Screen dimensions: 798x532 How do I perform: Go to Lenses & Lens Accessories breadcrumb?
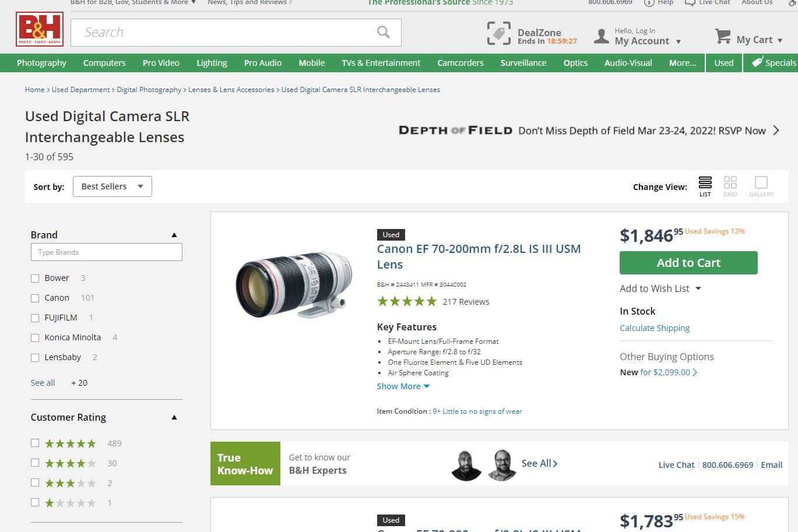coord(231,90)
